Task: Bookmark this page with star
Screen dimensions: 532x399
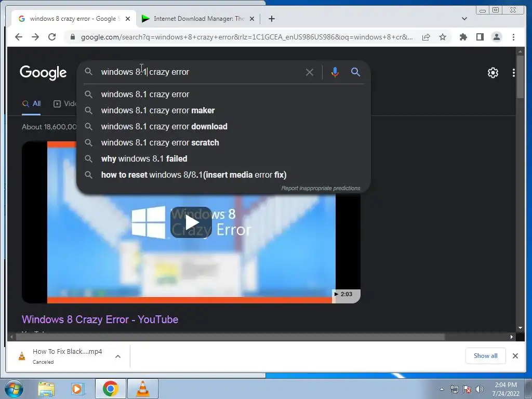Action: point(443,37)
